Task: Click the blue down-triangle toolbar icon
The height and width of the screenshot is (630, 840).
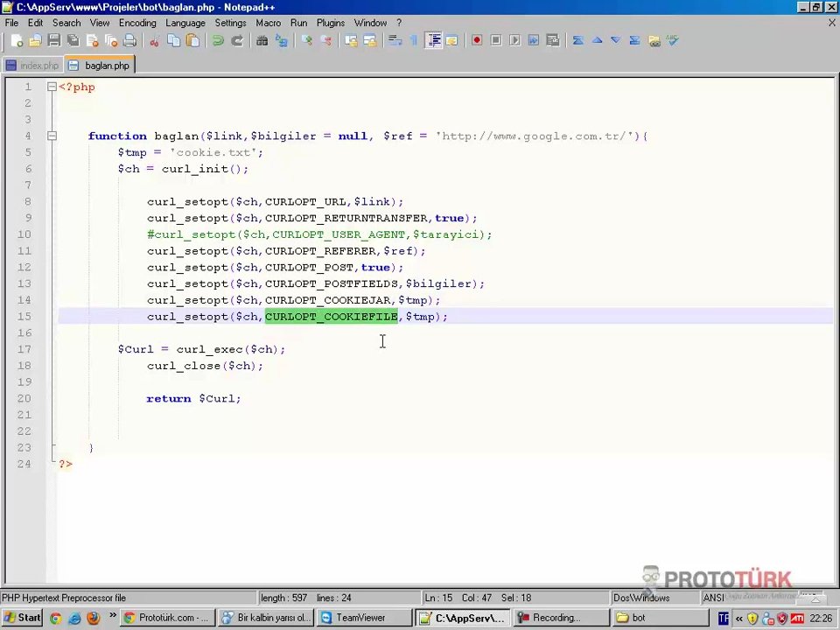Action: [616, 41]
